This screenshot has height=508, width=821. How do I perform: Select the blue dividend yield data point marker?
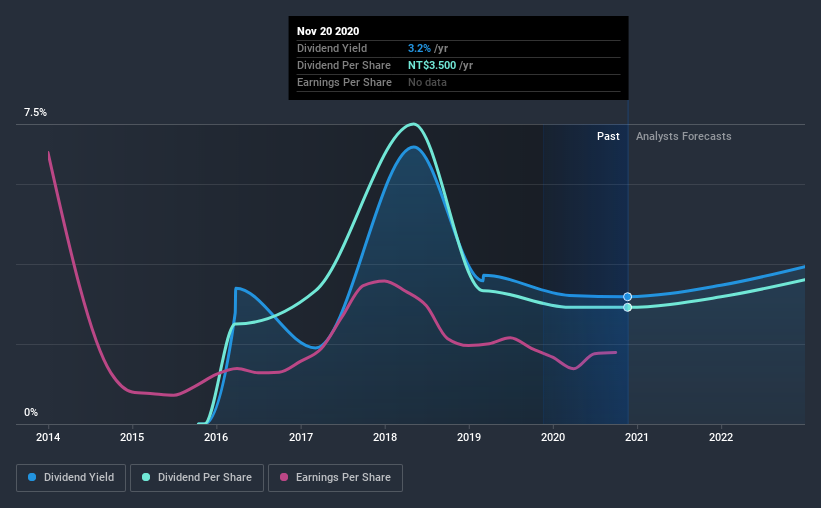click(x=627, y=297)
